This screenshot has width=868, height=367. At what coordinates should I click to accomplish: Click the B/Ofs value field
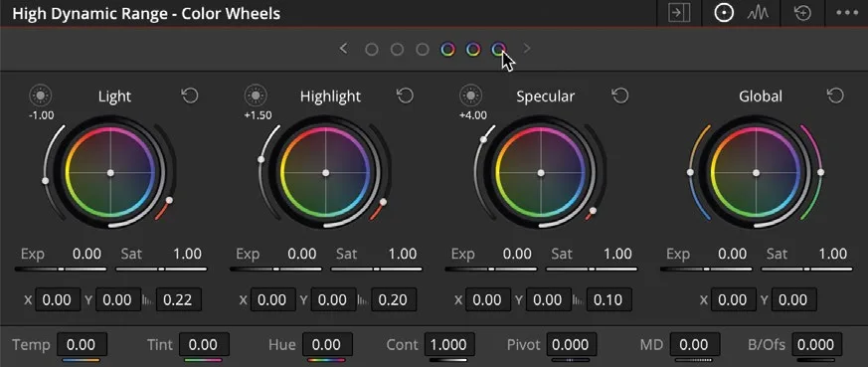click(816, 345)
